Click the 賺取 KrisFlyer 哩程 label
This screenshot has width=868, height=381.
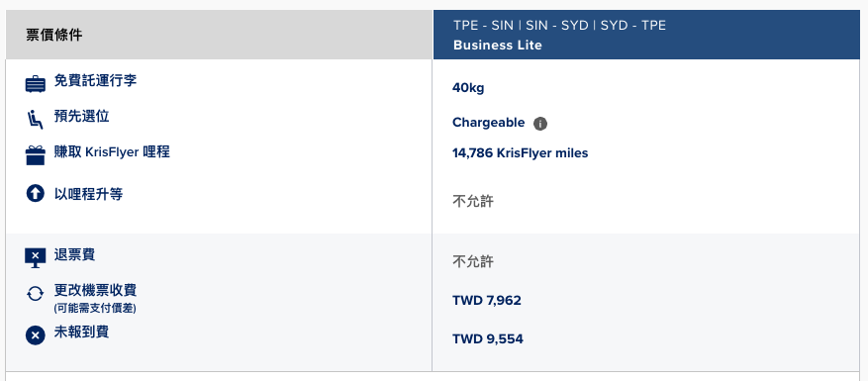pyautogui.click(x=112, y=152)
